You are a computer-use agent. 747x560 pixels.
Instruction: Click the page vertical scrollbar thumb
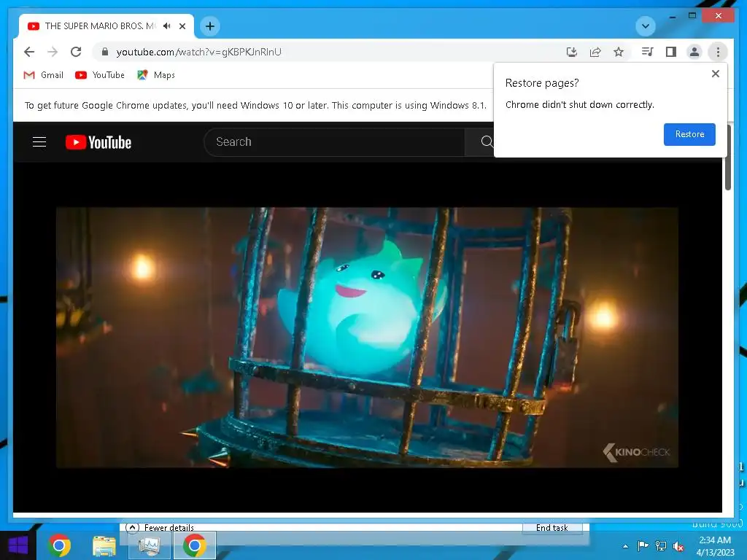click(x=727, y=157)
